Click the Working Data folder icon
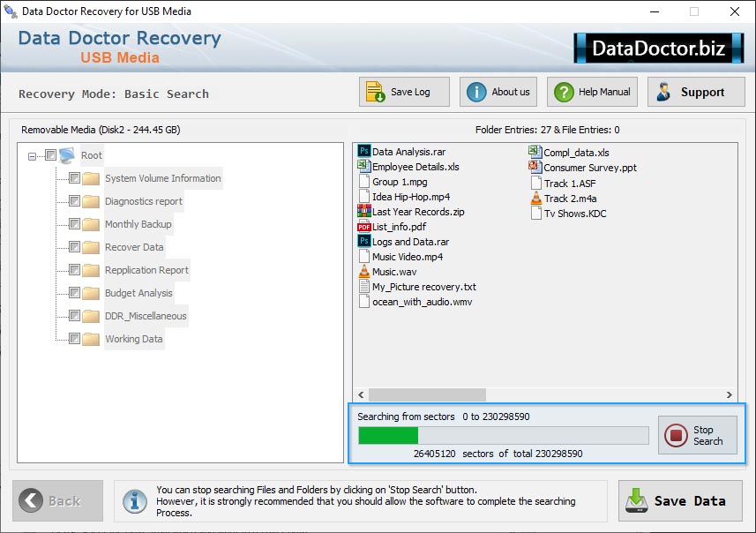This screenshot has height=533, width=756. (x=91, y=339)
